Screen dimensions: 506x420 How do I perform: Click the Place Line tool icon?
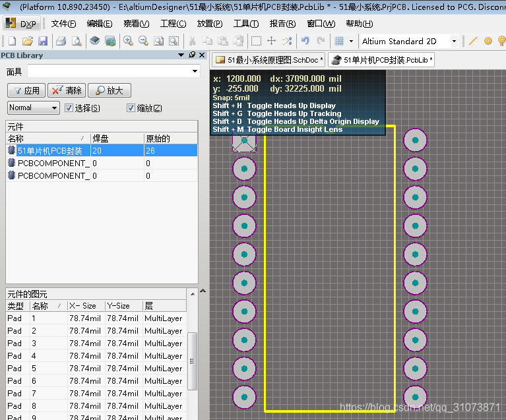473,41
